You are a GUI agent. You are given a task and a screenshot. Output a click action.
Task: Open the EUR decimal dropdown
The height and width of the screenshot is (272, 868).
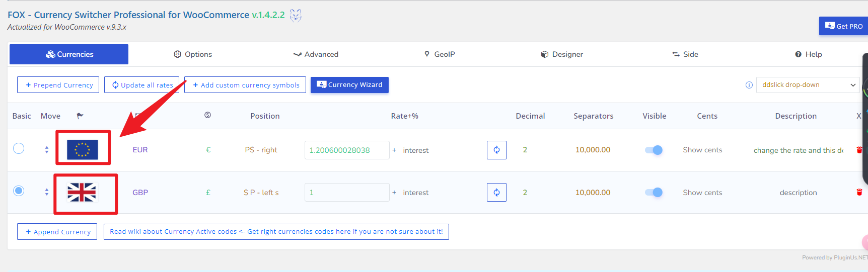coord(525,150)
